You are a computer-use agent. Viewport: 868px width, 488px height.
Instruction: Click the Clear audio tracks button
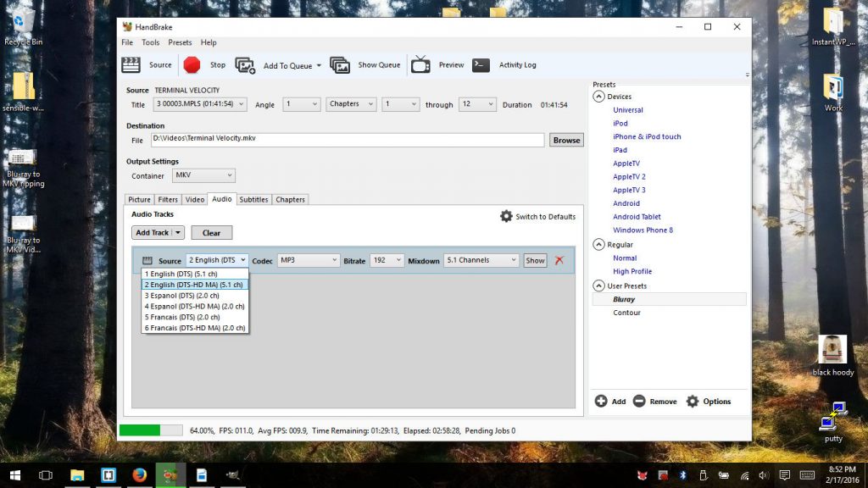click(x=211, y=233)
